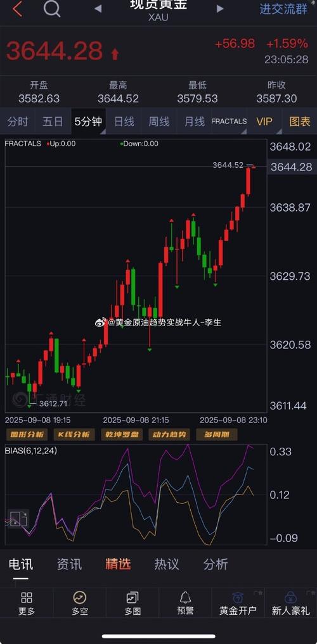
Task: Select the 五日 chart tab
Action: pos(53,122)
